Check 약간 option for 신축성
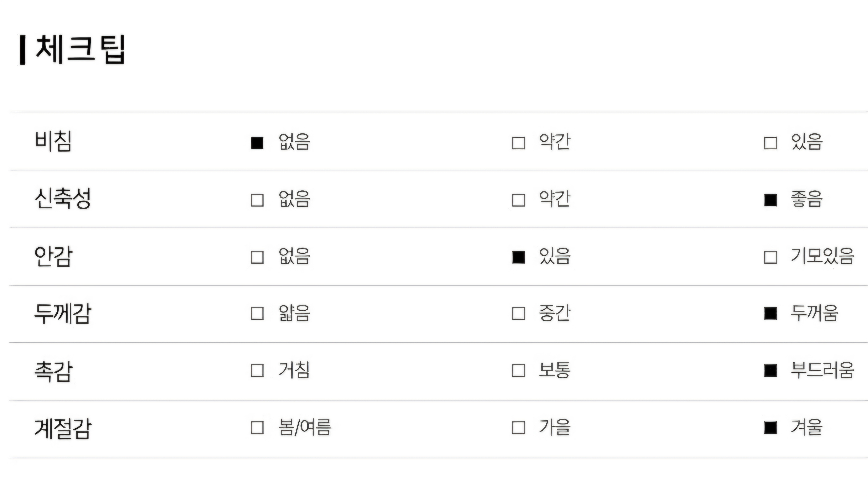This screenshot has width=868, height=496. (x=518, y=200)
